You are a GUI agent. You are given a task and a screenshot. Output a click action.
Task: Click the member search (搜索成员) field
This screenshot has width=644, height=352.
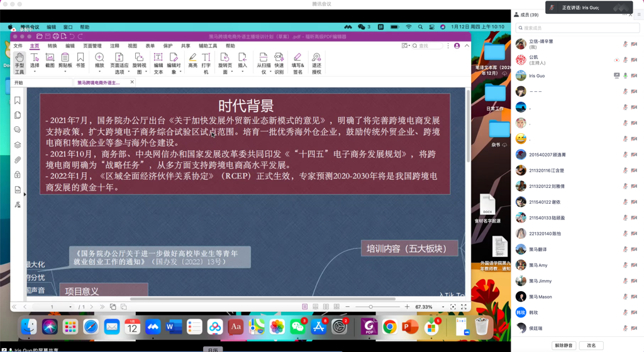(x=577, y=28)
